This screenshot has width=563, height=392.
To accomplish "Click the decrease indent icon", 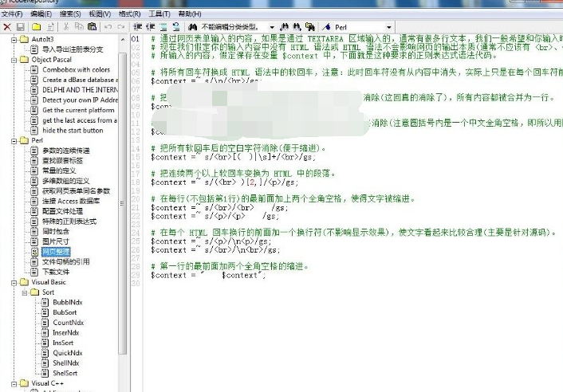I will [151, 27].
